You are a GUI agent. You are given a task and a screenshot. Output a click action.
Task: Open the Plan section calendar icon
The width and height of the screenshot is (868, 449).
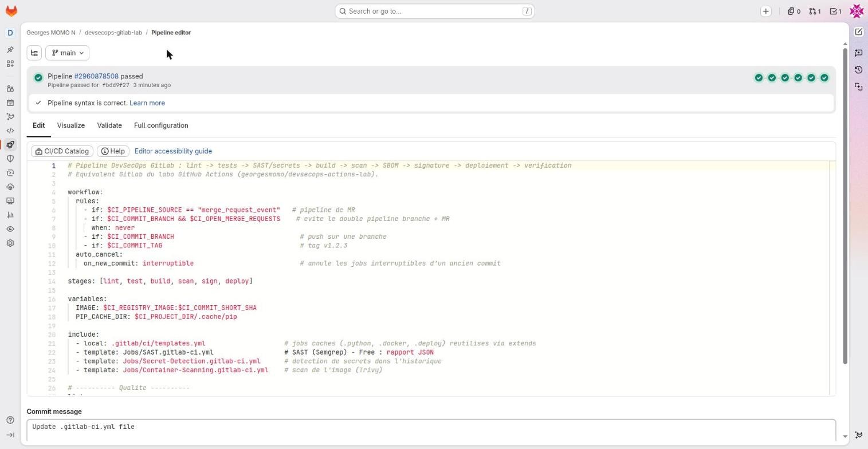coord(10,103)
